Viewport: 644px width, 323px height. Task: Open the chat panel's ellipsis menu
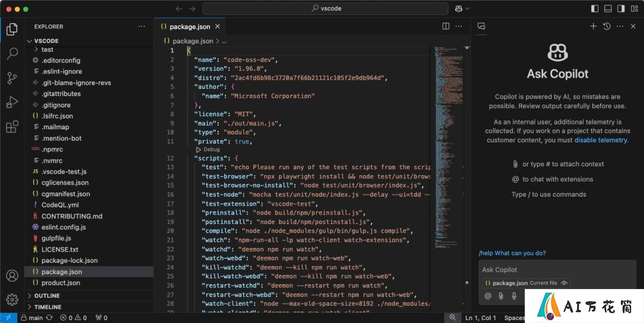pyautogui.click(x=620, y=26)
